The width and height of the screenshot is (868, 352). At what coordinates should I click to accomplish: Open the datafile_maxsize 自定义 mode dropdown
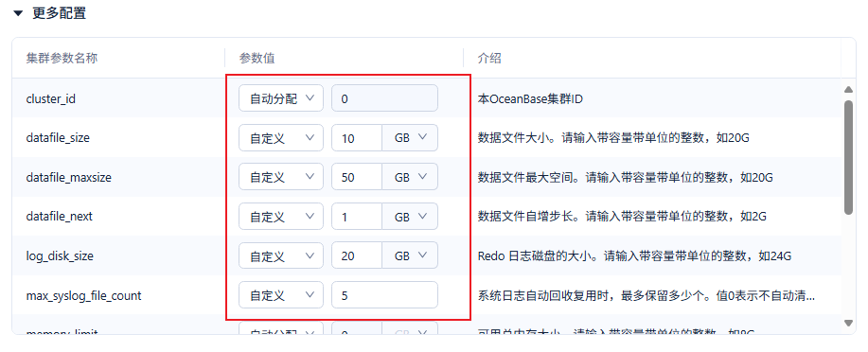pos(281,177)
